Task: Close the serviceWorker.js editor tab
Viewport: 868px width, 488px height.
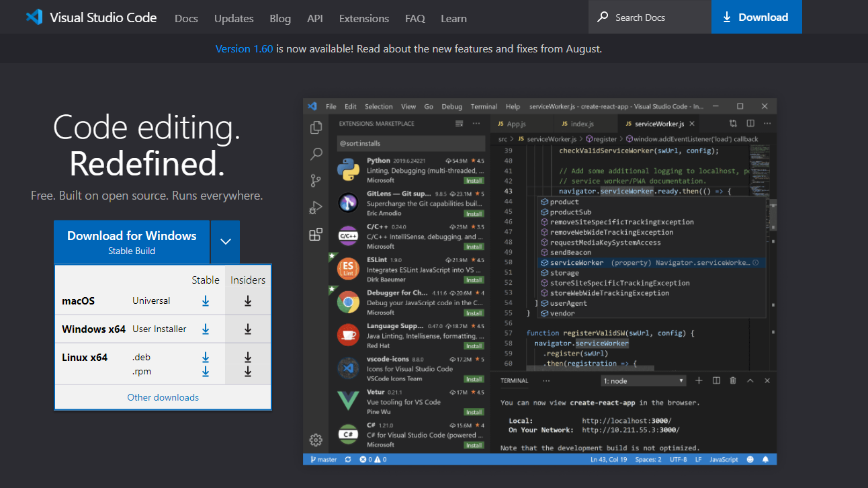Action: coord(692,124)
